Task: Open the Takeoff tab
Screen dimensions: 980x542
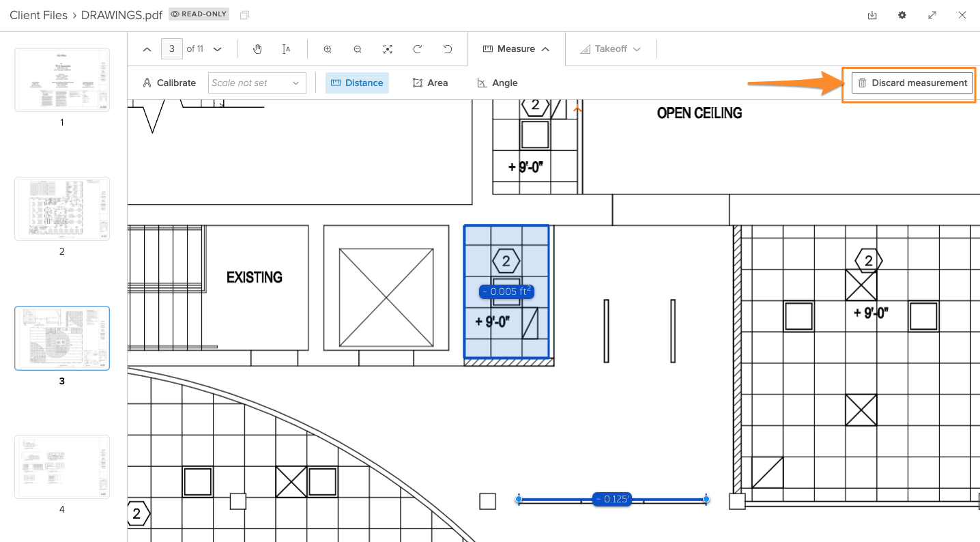Action: pos(610,49)
